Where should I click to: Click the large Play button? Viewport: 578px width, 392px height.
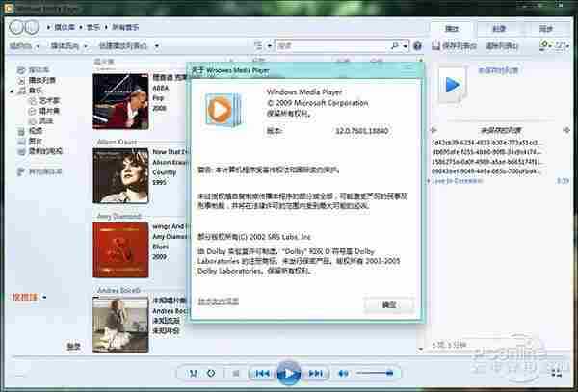287,372
